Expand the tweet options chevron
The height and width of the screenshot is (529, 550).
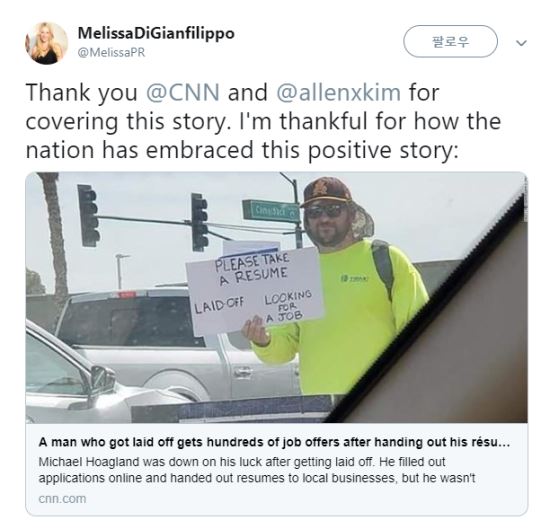coord(521,43)
